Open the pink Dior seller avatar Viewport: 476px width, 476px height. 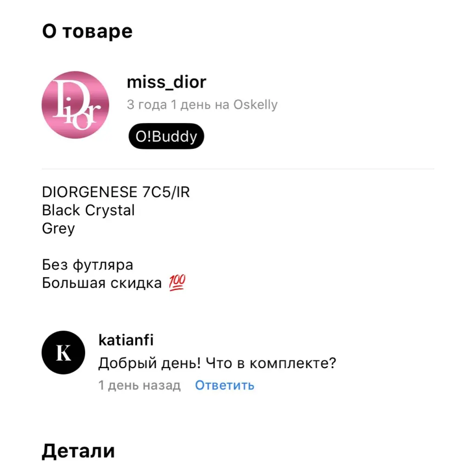[x=75, y=105]
